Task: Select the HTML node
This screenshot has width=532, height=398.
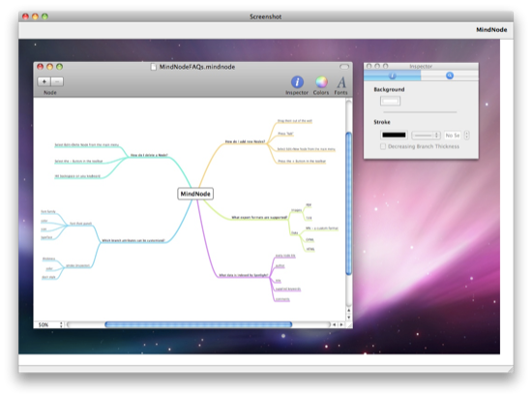Action: (x=310, y=249)
